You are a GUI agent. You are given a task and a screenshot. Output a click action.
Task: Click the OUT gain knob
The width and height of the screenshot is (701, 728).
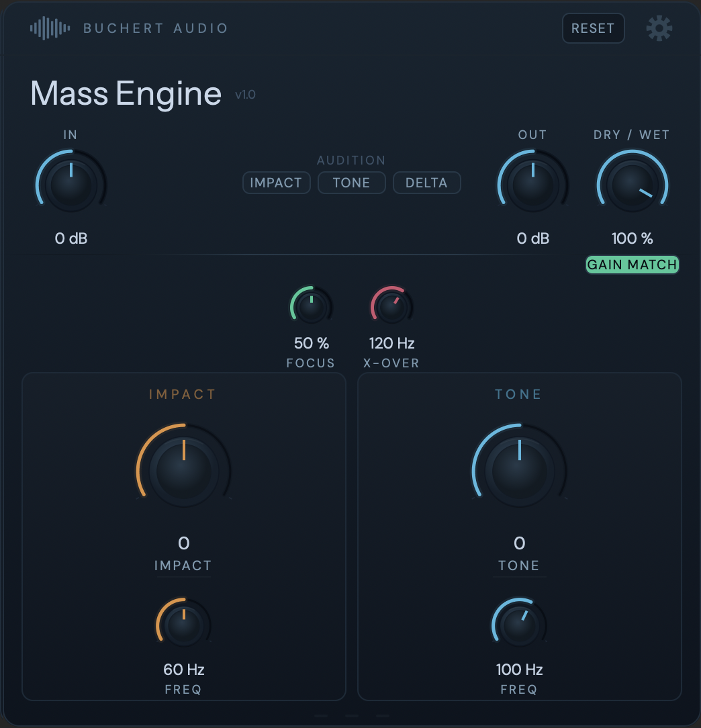(532, 182)
